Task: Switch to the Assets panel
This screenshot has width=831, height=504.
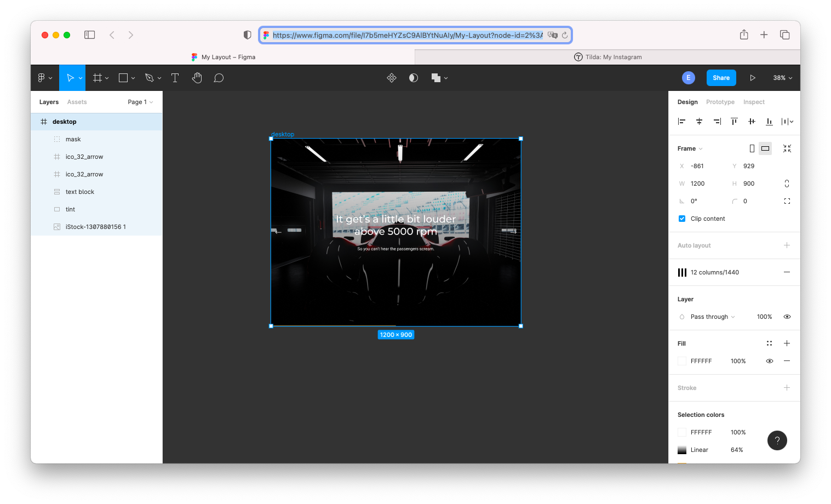Action: point(77,102)
